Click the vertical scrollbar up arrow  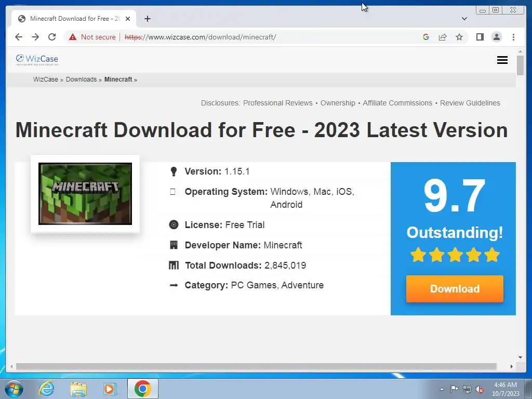(x=521, y=52)
